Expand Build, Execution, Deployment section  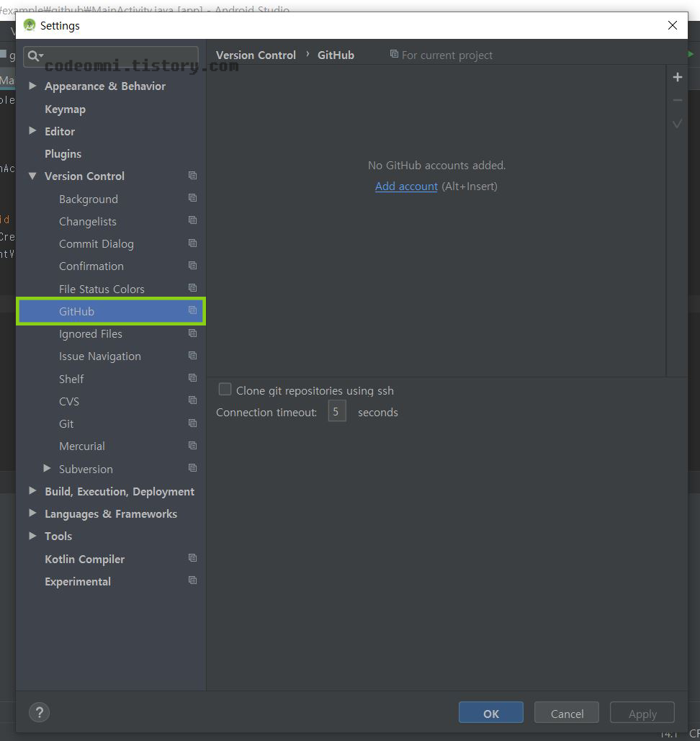tap(32, 490)
